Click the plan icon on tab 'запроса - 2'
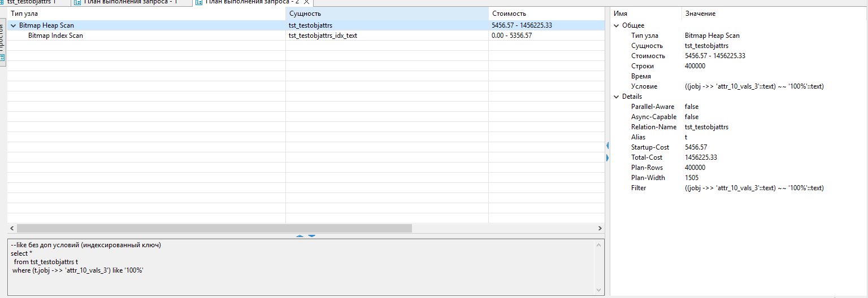The height and width of the screenshot is (298, 868). tap(199, 2)
